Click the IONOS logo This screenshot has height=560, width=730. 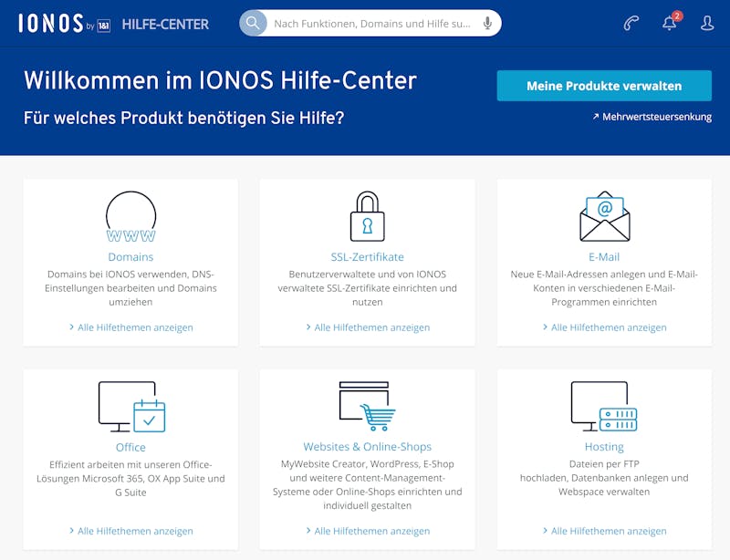65,24
